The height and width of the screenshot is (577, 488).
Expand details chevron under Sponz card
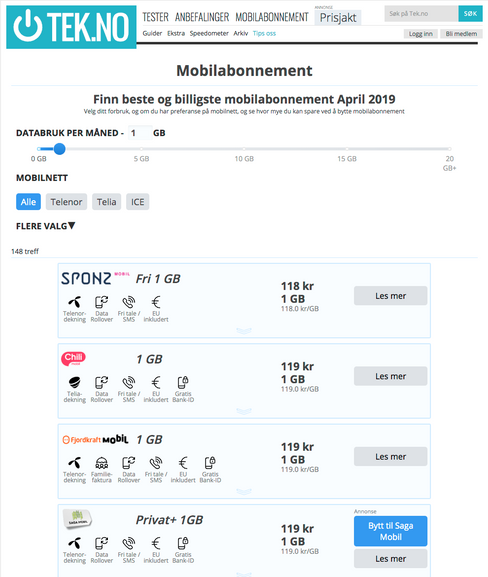pos(244,331)
